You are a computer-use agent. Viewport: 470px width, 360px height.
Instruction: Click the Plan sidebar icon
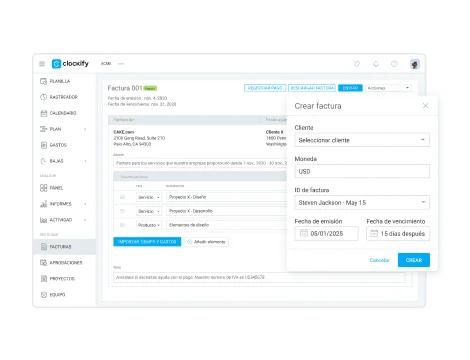pyautogui.click(x=43, y=129)
